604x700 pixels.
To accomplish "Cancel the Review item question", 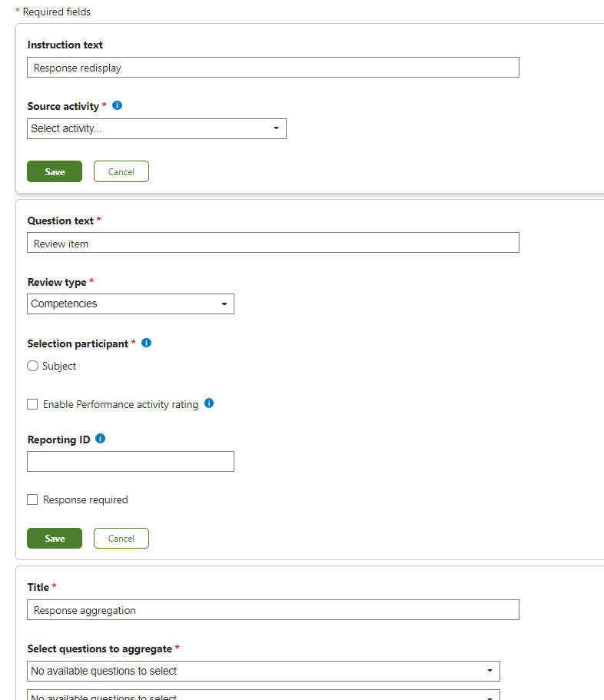I will [121, 539].
